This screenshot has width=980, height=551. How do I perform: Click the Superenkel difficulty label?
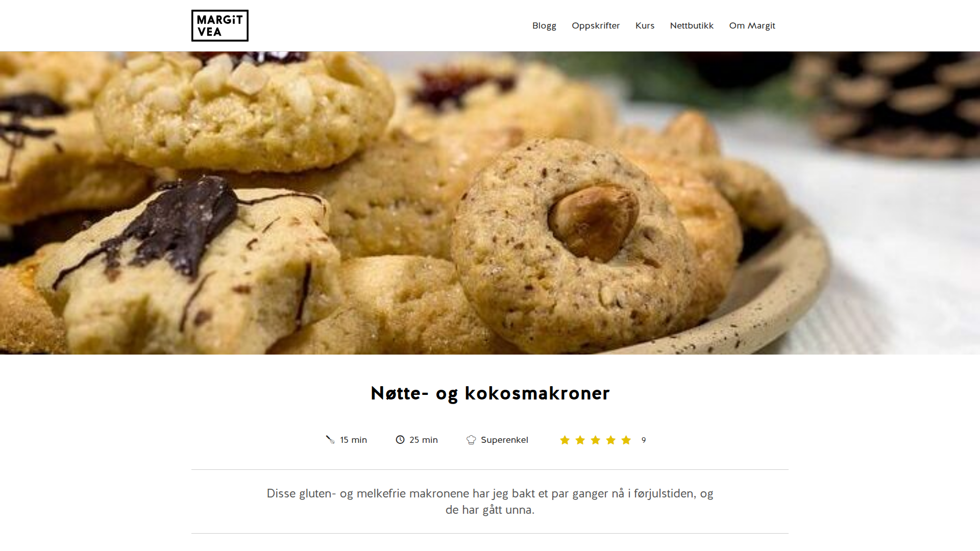[x=504, y=440]
